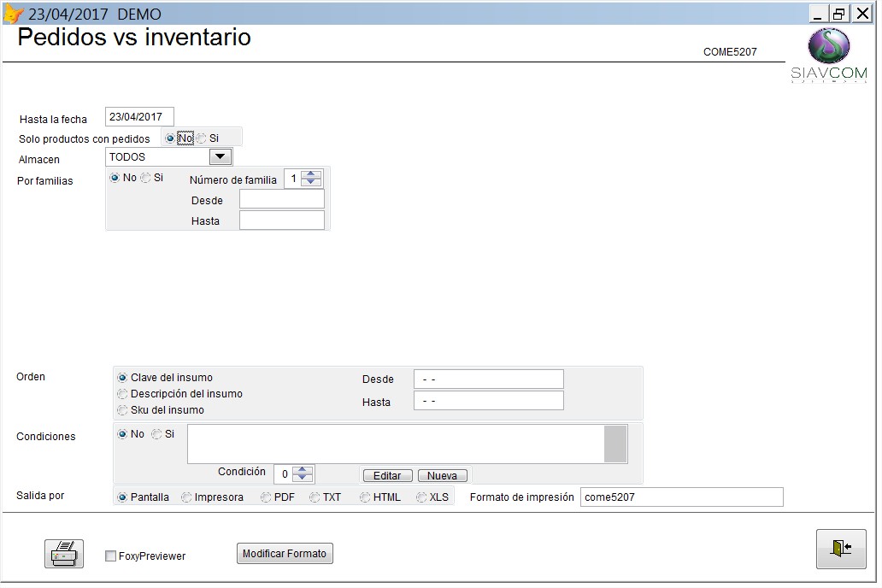Click the Número de familia label
The image size is (882, 588).
pos(233,180)
